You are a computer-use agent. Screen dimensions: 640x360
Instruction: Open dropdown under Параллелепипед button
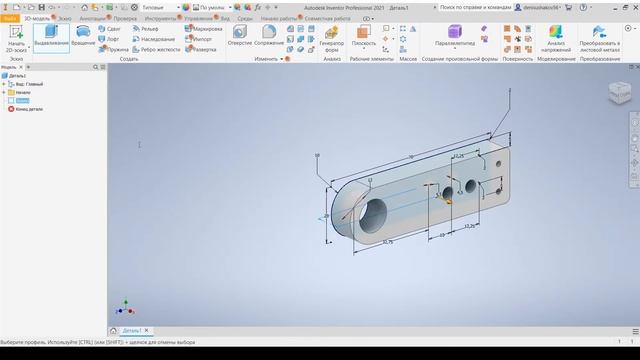tap(455, 49)
